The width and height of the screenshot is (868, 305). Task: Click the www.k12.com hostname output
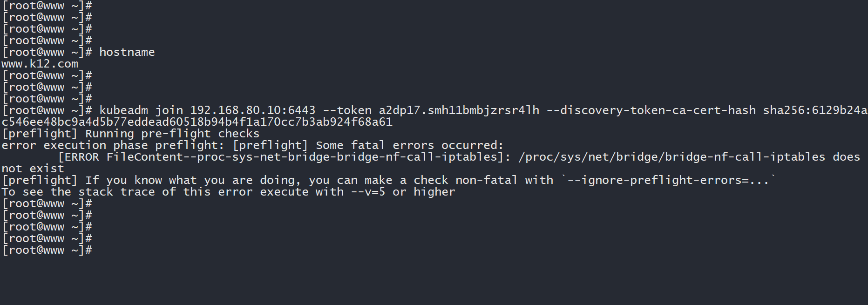coord(40,64)
